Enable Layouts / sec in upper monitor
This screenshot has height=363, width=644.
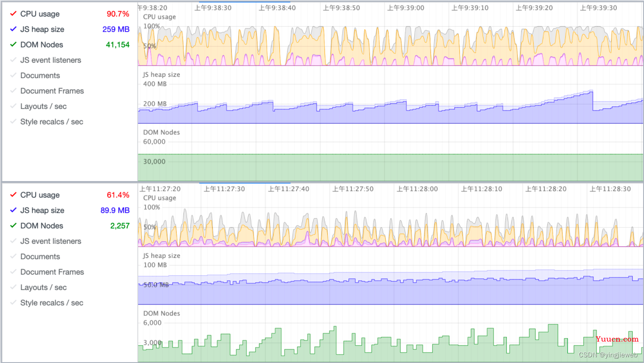tap(13, 106)
